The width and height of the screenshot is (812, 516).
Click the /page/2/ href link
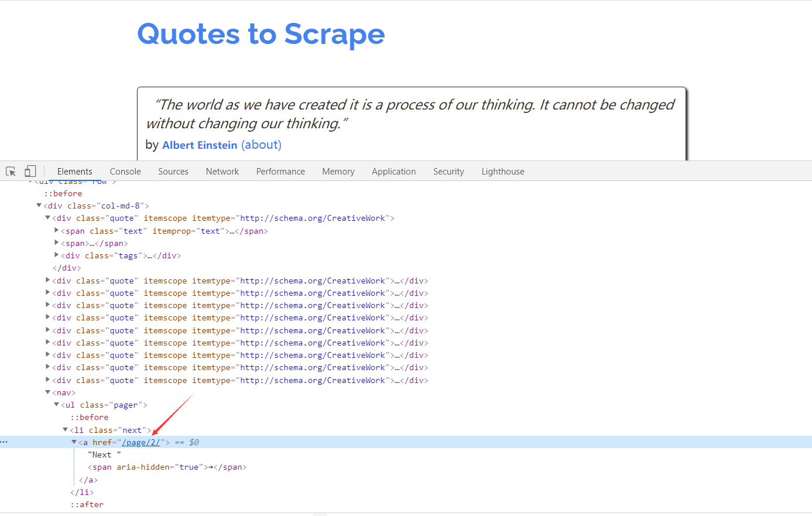coord(141,443)
